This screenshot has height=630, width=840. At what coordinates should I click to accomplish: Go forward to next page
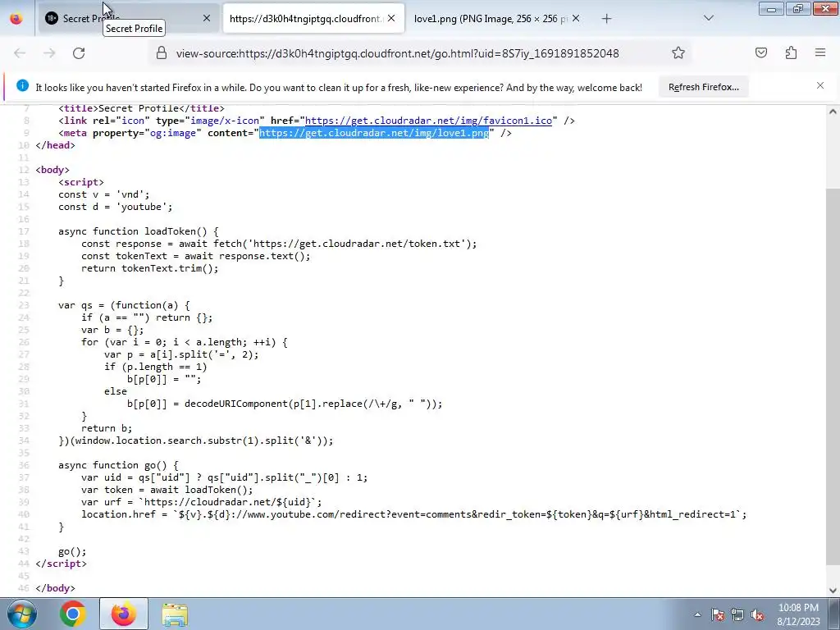(49, 53)
